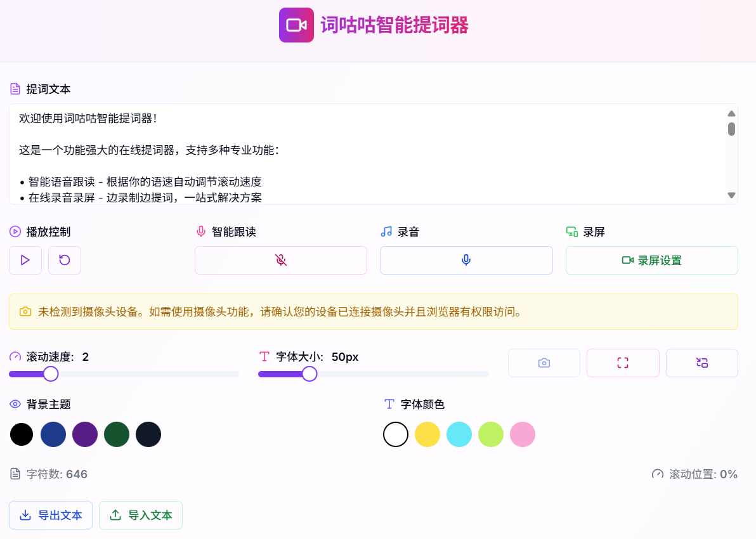Click the 提词文本 section heading
This screenshot has height=539, width=756.
pyautogui.click(x=48, y=89)
